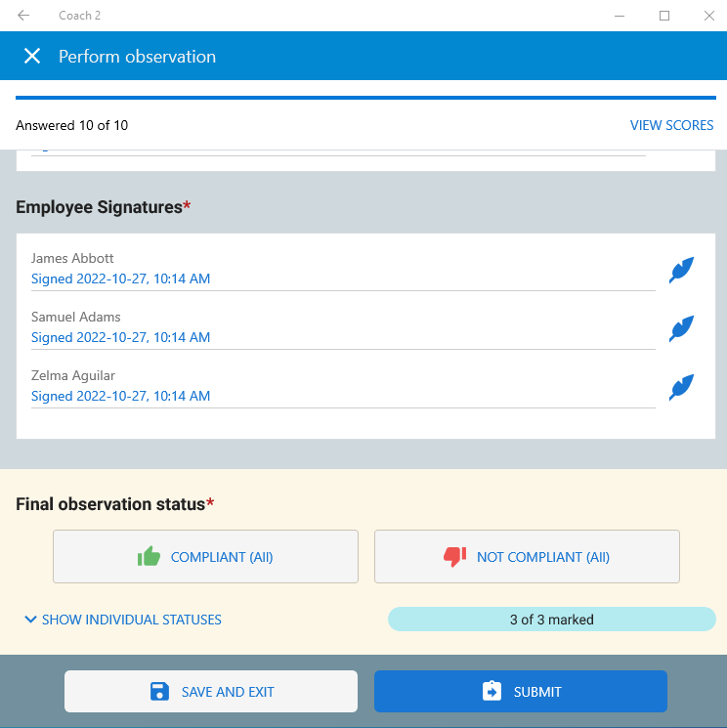This screenshot has height=728, width=727.
Task: Expand Show Individual Statuses
Action: coord(123,620)
